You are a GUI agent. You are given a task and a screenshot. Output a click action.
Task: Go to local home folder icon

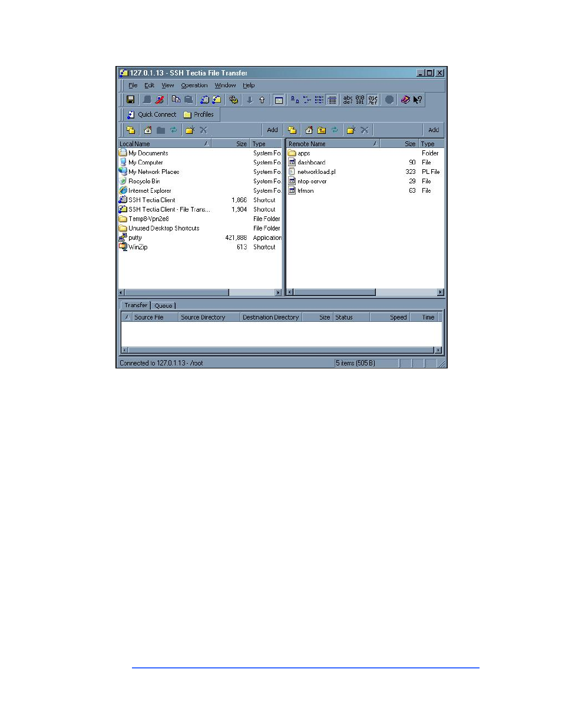(148, 130)
